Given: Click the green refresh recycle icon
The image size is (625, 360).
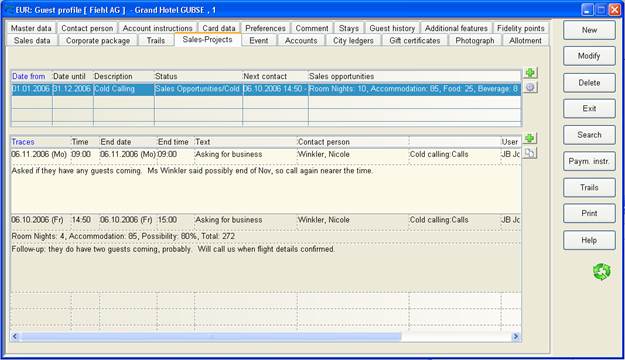Looking at the screenshot, I should 601,271.
